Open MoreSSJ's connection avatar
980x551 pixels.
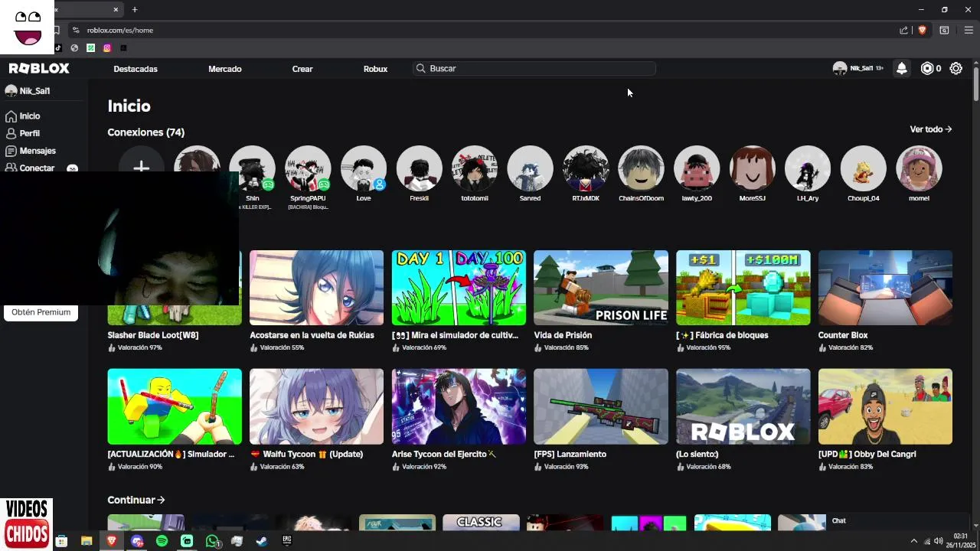752,168
